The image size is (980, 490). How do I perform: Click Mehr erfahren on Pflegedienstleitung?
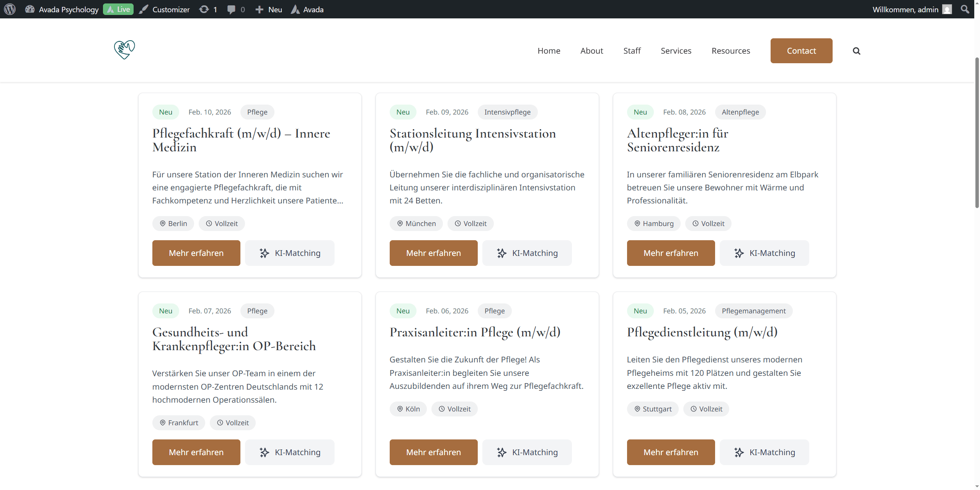click(x=671, y=452)
